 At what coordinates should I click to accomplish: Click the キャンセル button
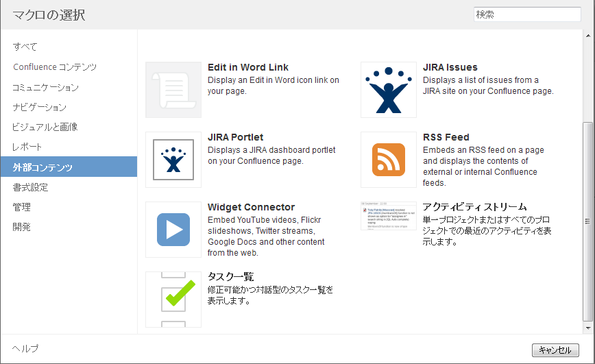(555, 350)
